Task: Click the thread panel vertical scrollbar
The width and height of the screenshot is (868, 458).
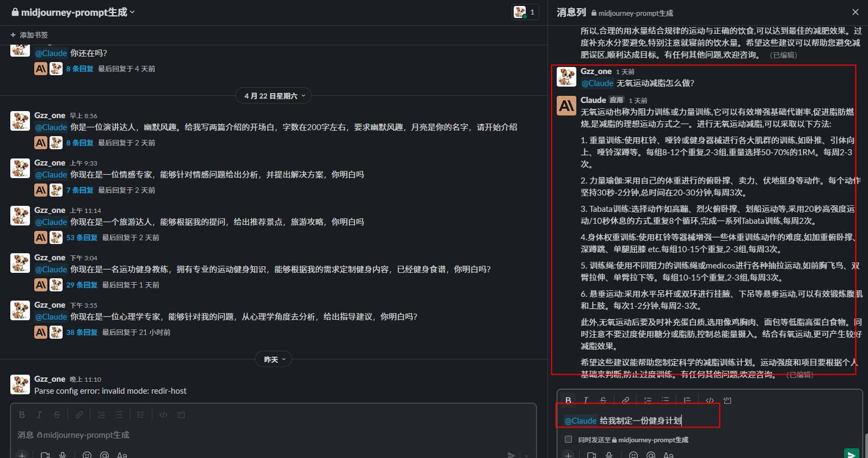Action: pyautogui.click(x=865, y=445)
